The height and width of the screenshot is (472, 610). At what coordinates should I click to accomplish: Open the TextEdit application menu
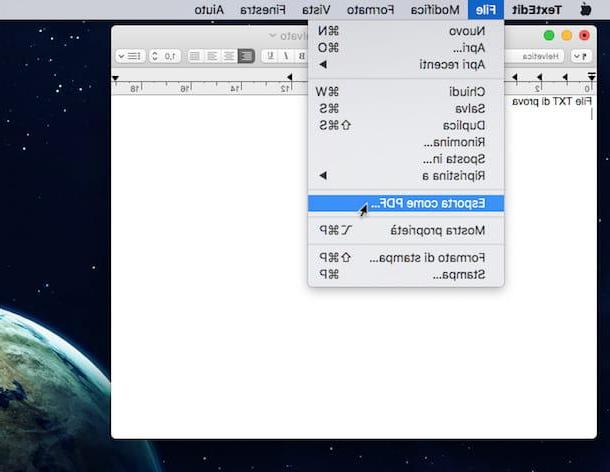pyautogui.click(x=537, y=10)
